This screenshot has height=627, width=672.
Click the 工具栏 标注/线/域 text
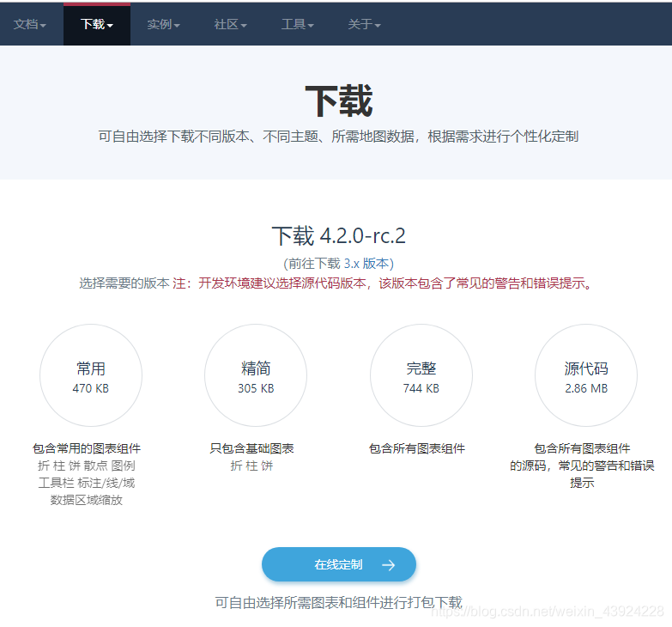coord(87,483)
